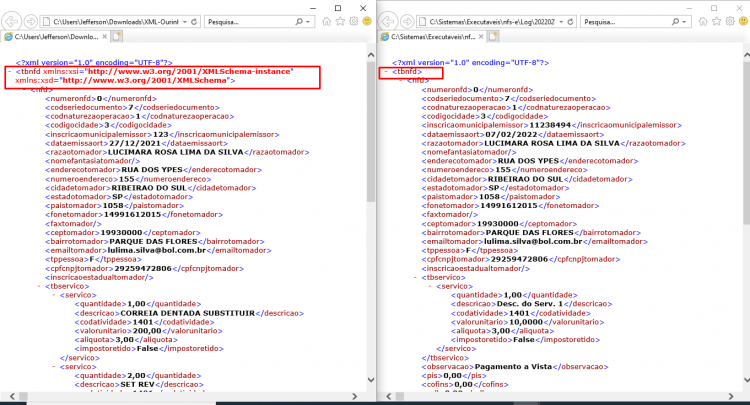Click search magnifier in right window
This screenshot has width=750, height=405.
click(675, 22)
